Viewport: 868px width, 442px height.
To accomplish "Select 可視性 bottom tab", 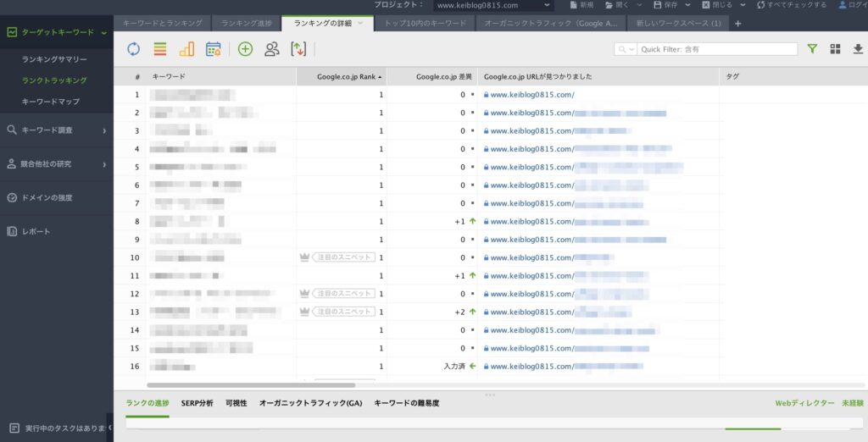I will 236,403.
